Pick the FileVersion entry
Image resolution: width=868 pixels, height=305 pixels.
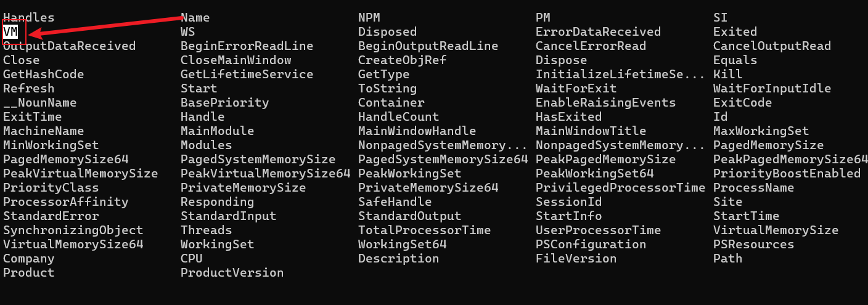pos(576,258)
